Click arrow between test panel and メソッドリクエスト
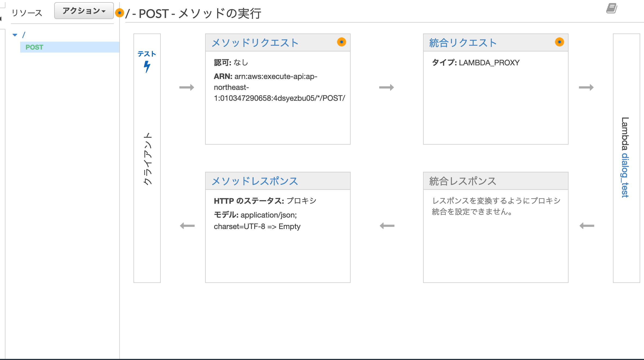644x360 pixels. click(x=187, y=87)
